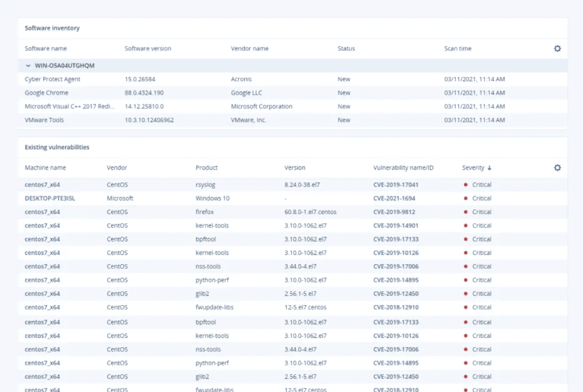The height and width of the screenshot is (392, 583).
Task: Click the Software version column header
Action: click(148, 48)
